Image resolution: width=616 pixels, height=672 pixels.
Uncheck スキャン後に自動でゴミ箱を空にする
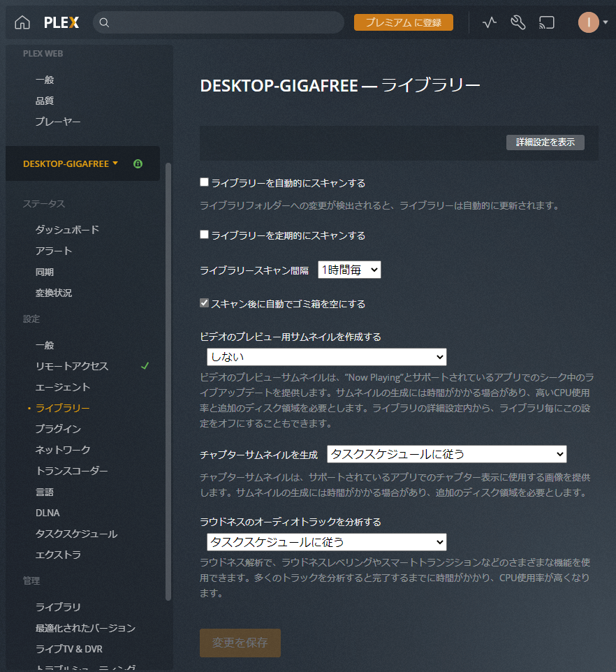(x=205, y=303)
